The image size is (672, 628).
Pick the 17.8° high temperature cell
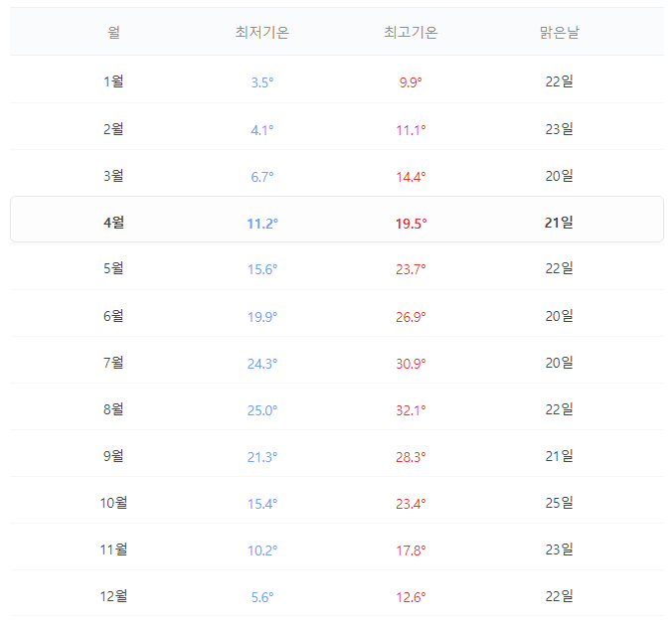(411, 550)
